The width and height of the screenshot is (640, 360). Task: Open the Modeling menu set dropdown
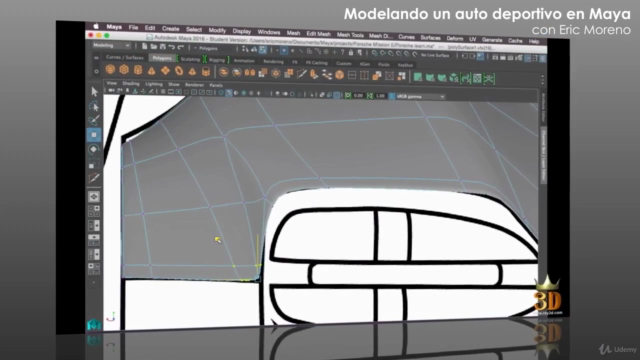(111, 45)
